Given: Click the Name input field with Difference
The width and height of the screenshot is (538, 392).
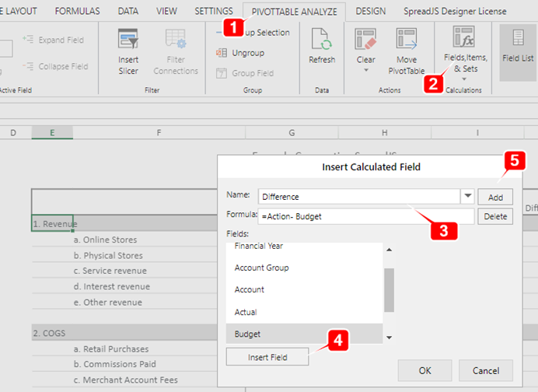Looking at the screenshot, I should tap(359, 196).
